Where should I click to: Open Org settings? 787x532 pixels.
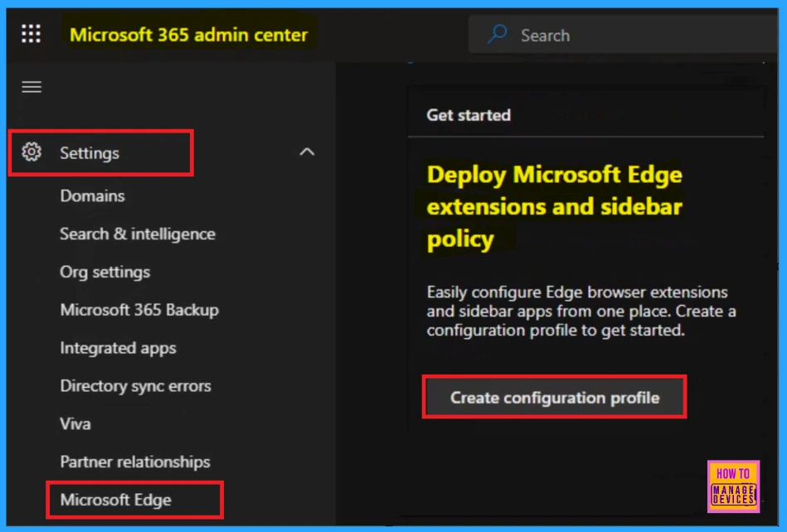(x=104, y=272)
